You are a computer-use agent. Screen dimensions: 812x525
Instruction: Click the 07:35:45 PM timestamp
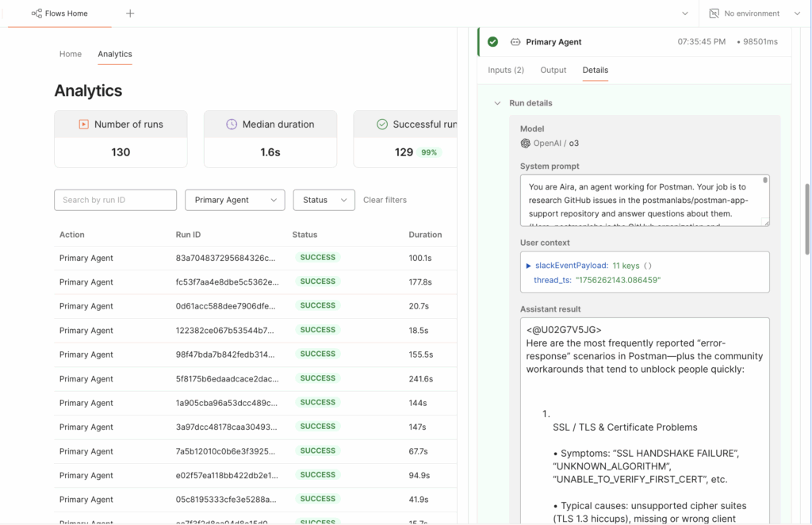[702, 42]
